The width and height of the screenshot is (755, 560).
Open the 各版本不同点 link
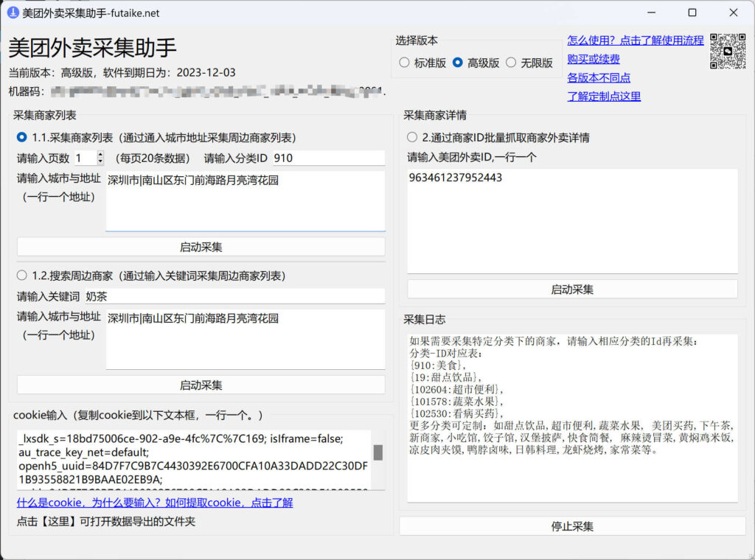point(599,78)
